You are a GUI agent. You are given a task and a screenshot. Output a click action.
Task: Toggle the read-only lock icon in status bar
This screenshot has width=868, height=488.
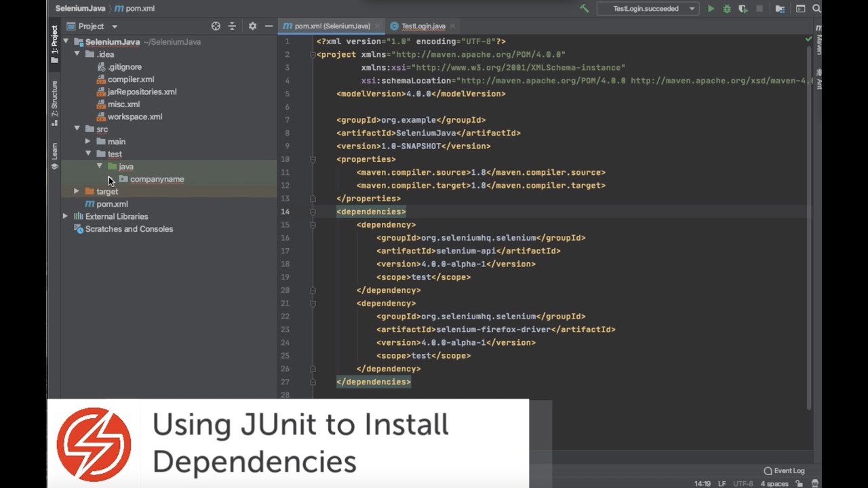(x=800, y=484)
